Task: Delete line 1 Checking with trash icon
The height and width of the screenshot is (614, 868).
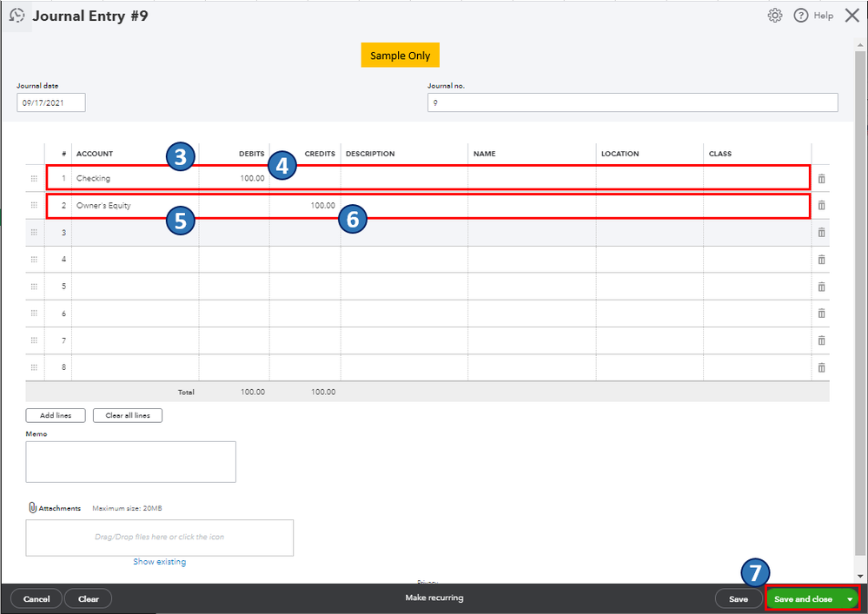Action: pyautogui.click(x=821, y=179)
